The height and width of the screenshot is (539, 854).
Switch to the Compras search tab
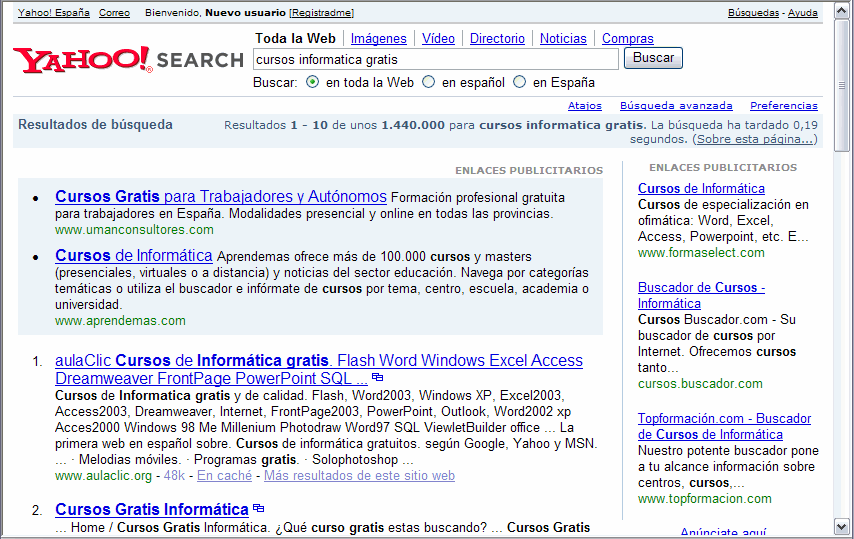click(x=627, y=39)
